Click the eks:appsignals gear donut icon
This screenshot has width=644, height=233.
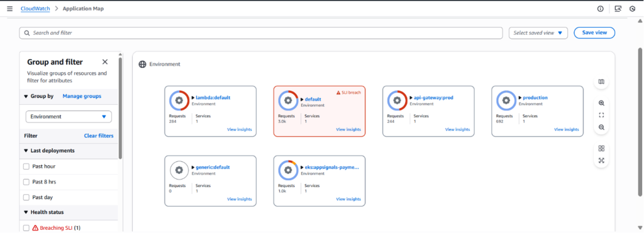(288, 170)
